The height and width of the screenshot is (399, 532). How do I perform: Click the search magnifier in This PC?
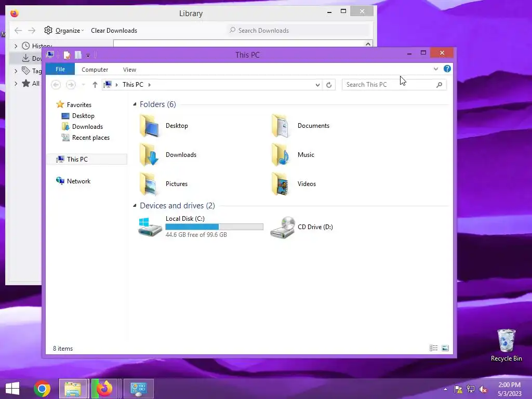[439, 85]
